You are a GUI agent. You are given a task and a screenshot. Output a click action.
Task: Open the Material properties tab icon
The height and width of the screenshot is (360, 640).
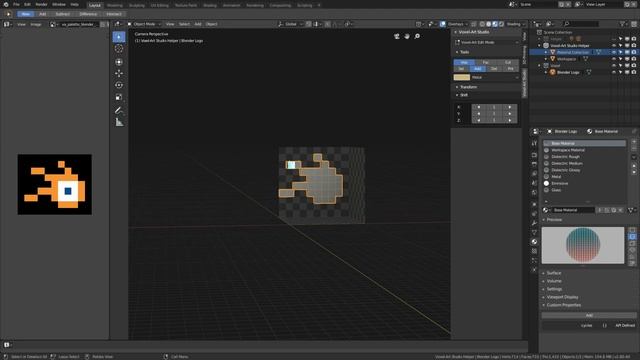click(x=534, y=242)
